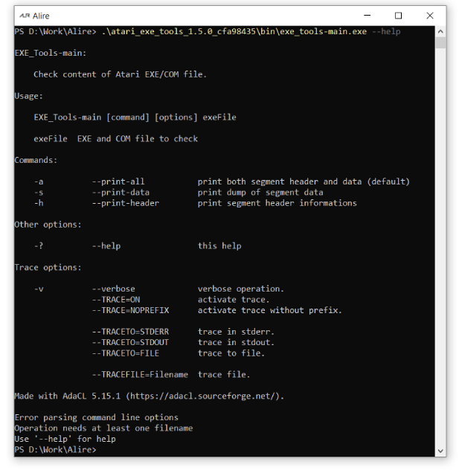Click the Alire icon in title bar
Screen dimensions: 459x476
pyautogui.click(x=25, y=16)
